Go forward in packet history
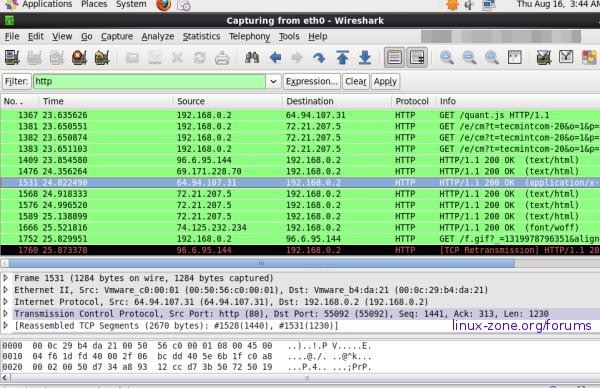The height and width of the screenshot is (388, 600). click(297, 58)
